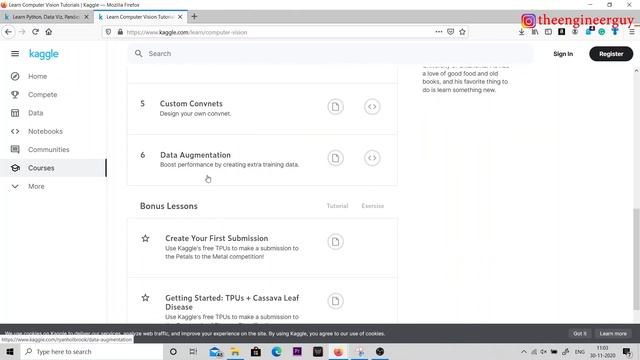This screenshot has height=360, width=640.
Task: Click the Register button
Action: pyautogui.click(x=611, y=54)
